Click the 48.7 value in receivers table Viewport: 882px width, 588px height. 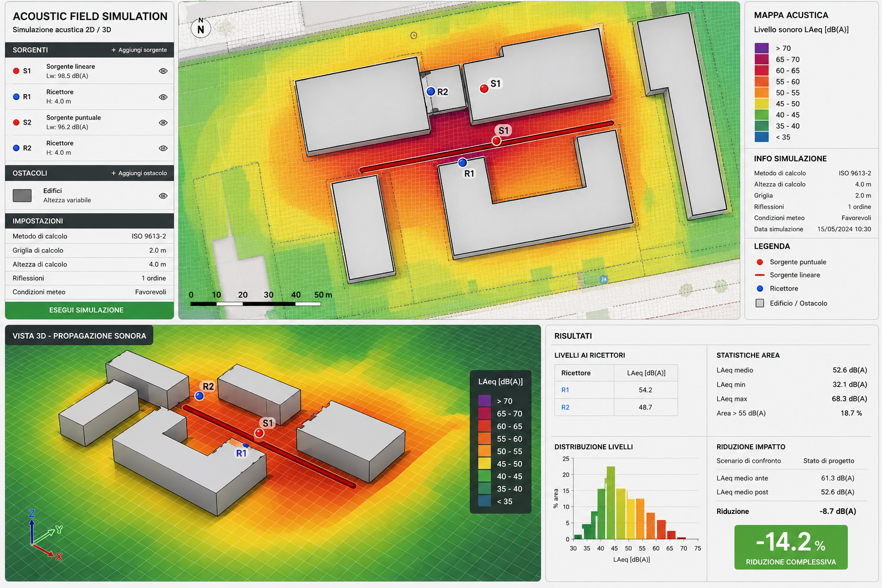tap(645, 407)
